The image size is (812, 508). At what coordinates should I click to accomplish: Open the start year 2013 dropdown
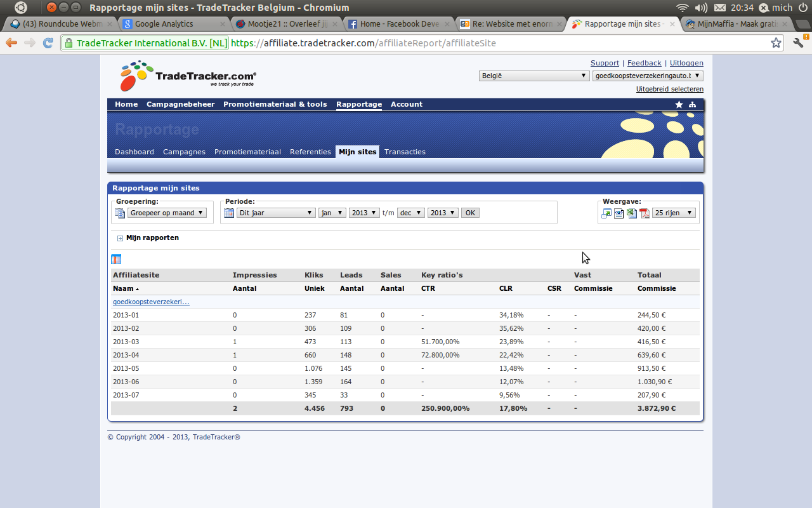point(364,213)
